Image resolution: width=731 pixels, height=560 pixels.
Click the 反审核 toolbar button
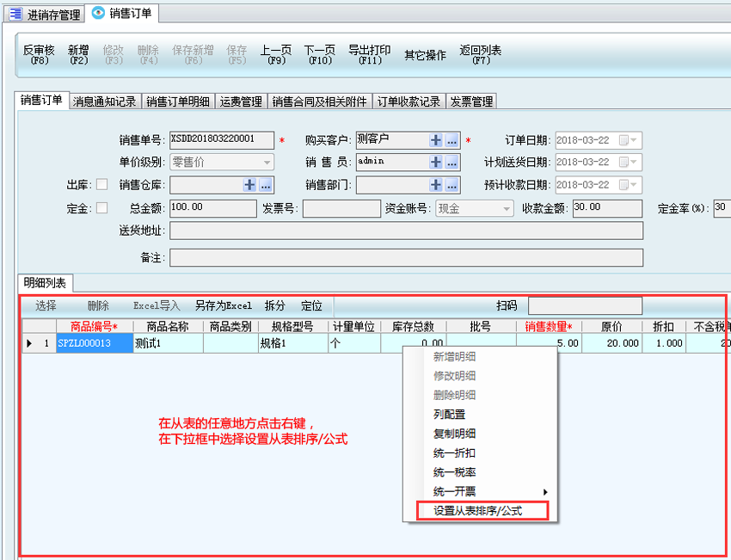pyautogui.click(x=39, y=54)
